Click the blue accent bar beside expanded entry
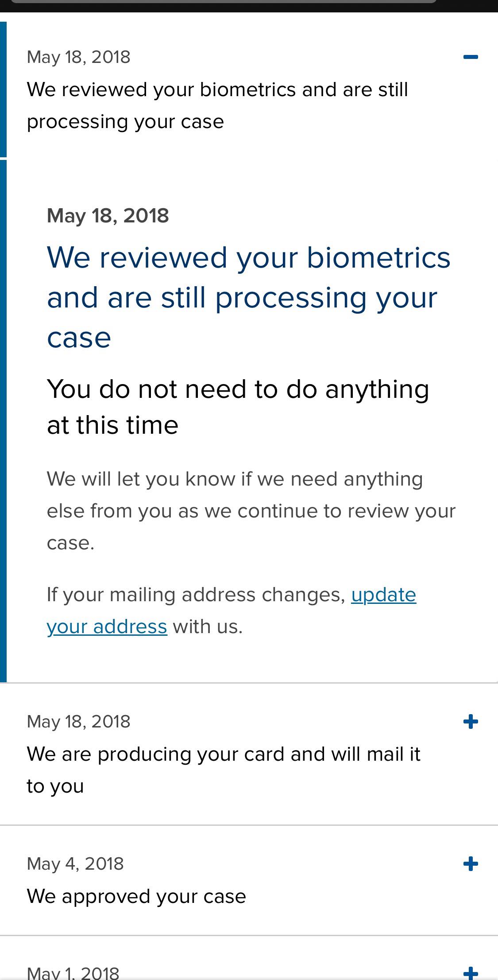Screen dimensions: 498x980 click(3, 421)
